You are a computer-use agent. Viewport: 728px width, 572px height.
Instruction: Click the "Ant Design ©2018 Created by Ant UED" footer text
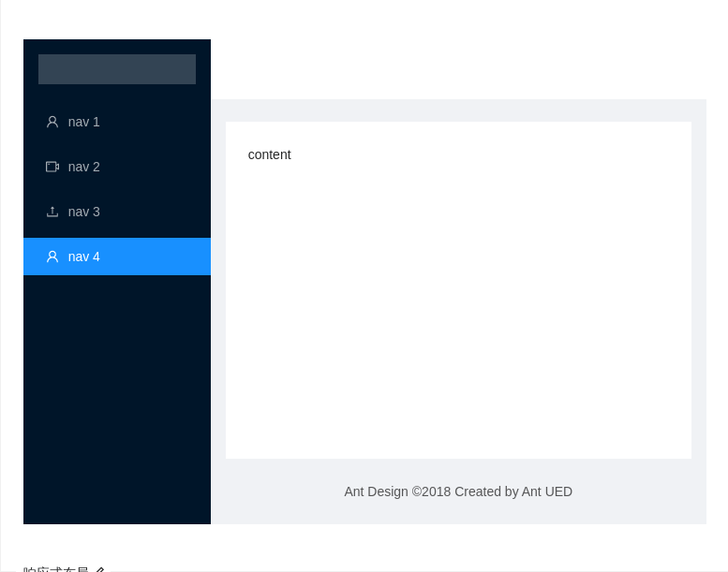[x=458, y=491]
